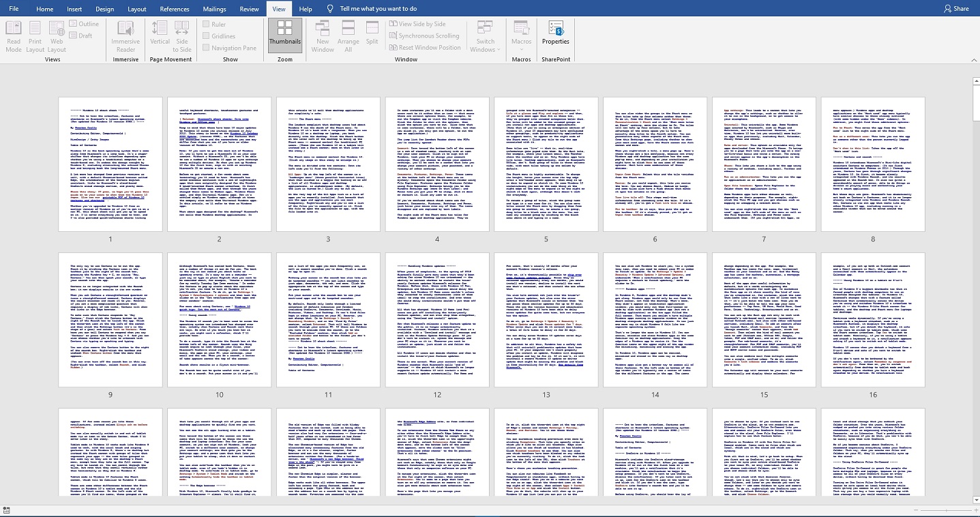Open Outline view
This screenshot has width=980, height=517.
85,24
